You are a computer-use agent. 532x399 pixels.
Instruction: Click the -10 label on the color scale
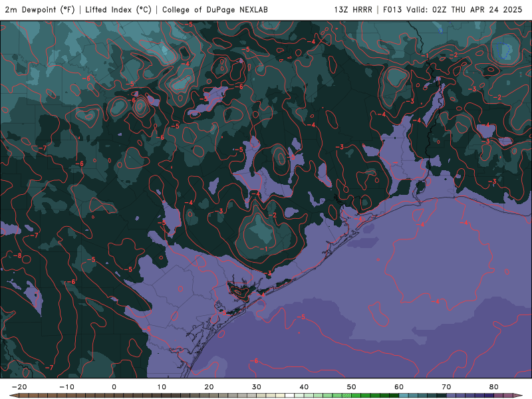(66, 387)
